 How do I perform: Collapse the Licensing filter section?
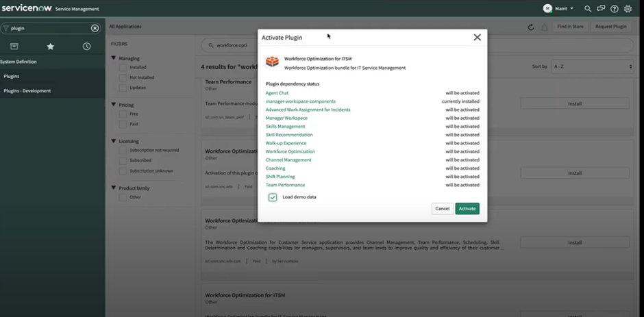click(x=113, y=141)
